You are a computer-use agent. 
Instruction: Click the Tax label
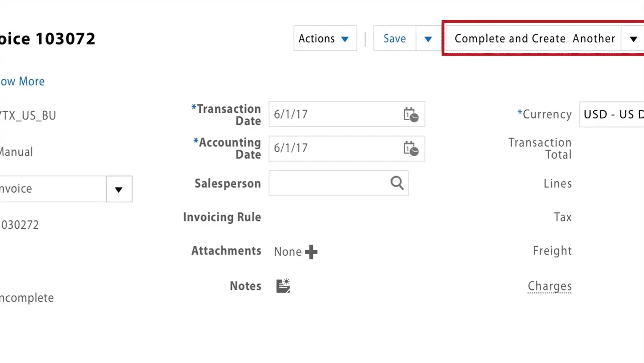pyautogui.click(x=563, y=217)
